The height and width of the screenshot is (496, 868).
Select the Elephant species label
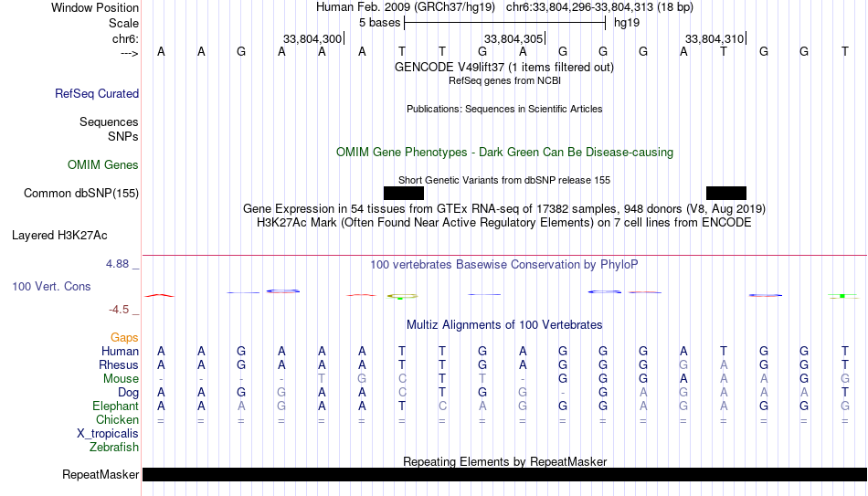pyautogui.click(x=116, y=406)
